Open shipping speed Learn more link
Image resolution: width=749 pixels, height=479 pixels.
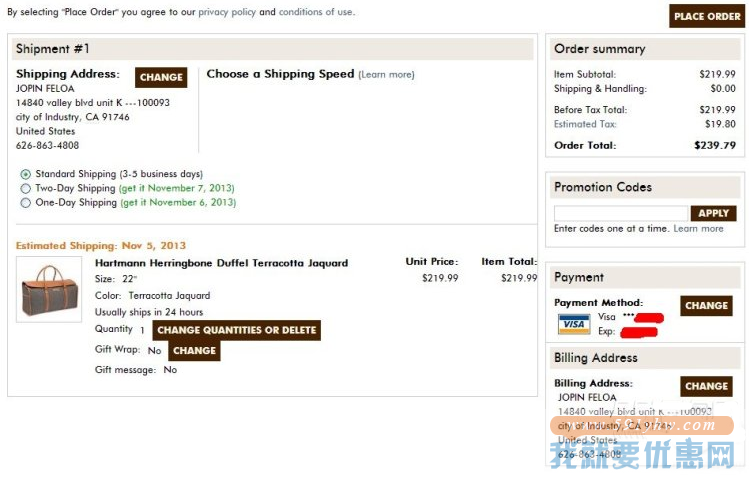(x=386, y=75)
